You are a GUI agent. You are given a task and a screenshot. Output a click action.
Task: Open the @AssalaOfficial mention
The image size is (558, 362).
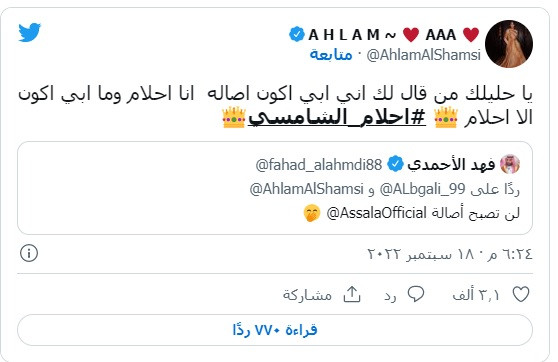click(377, 213)
